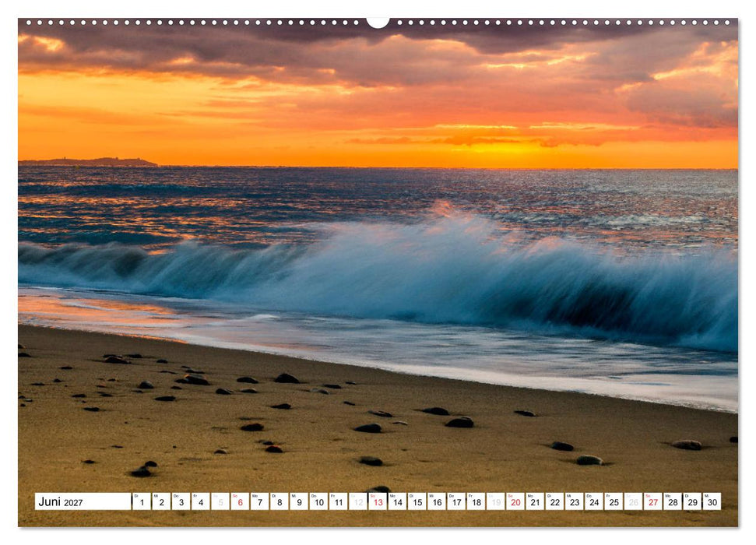Select date 3 in the calendar strip

[x=181, y=501]
